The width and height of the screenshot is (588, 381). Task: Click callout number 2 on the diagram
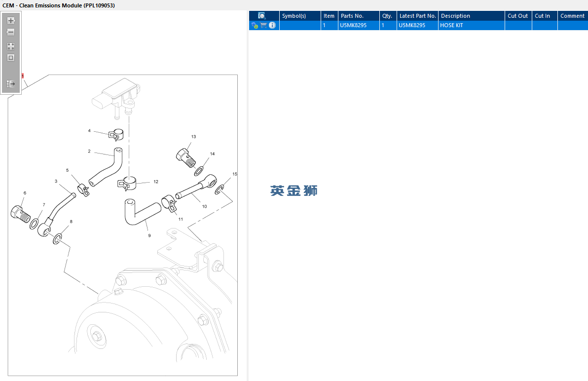89,151
